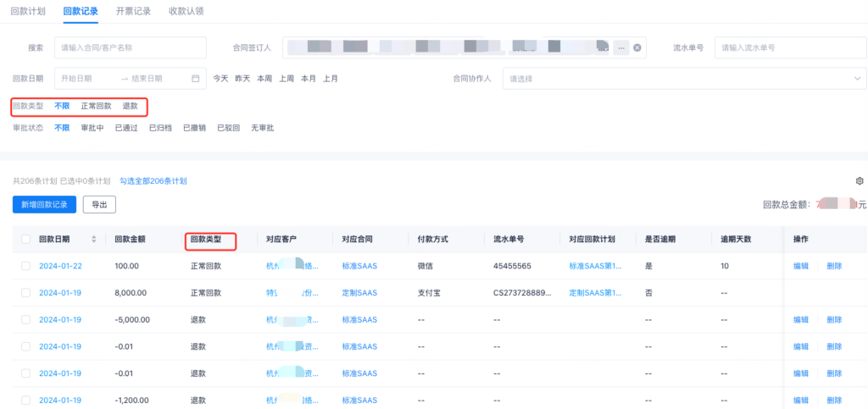The width and height of the screenshot is (868, 409).
Task: Sort by 回款日期 column arrows
Action: 94,240
